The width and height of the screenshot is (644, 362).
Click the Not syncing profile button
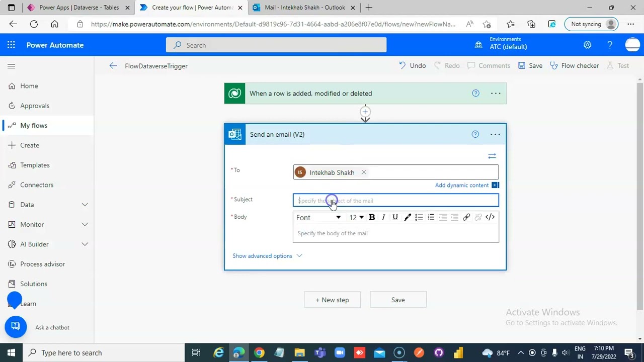click(x=592, y=24)
